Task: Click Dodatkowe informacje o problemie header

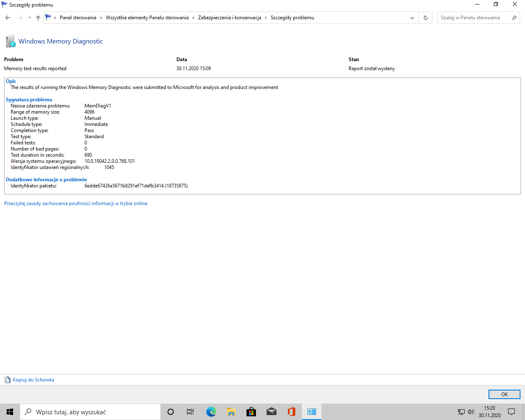Action: point(46,180)
